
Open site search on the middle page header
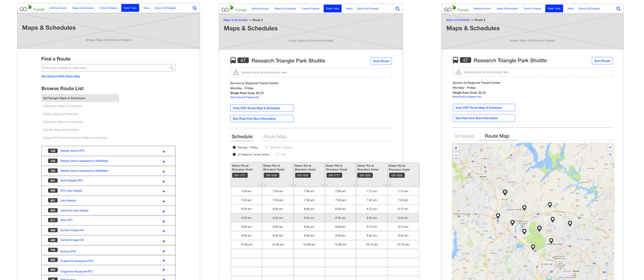coord(397,8)
